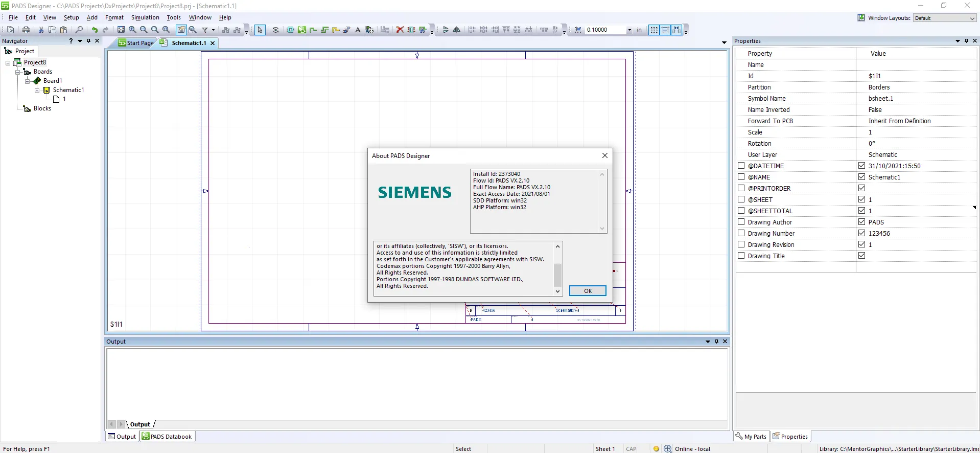The image size is (980, 453).
Task: Select the Blocks tree item
Action: click(42, 108)
